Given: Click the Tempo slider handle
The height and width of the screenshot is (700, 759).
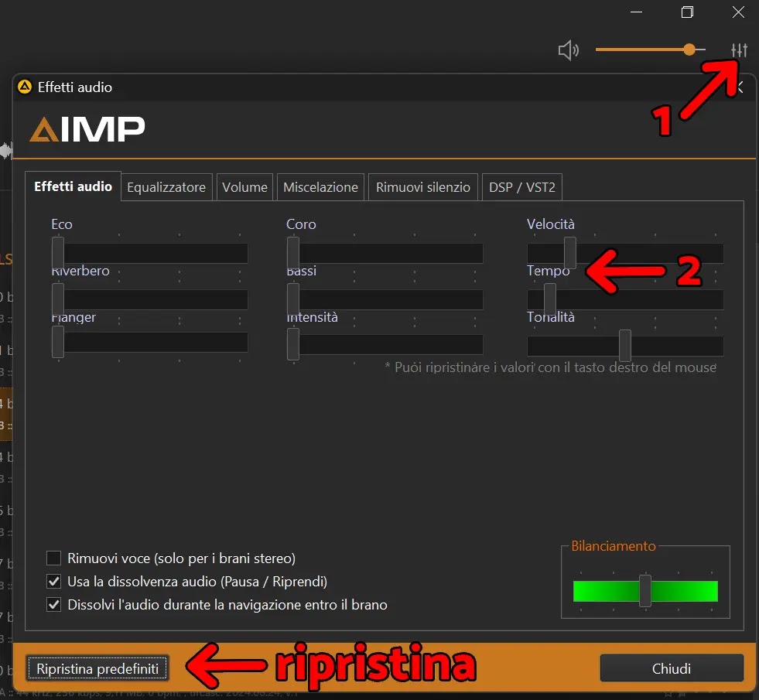Looking at the screenshot, I should [x=550, y=299].
